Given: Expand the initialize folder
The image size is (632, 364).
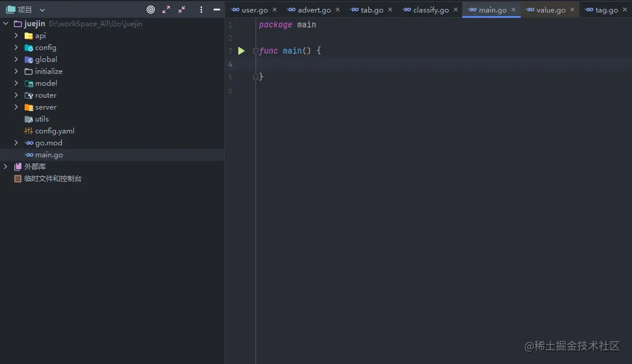Looking at the screenshot, I should [x=16, y=71].
